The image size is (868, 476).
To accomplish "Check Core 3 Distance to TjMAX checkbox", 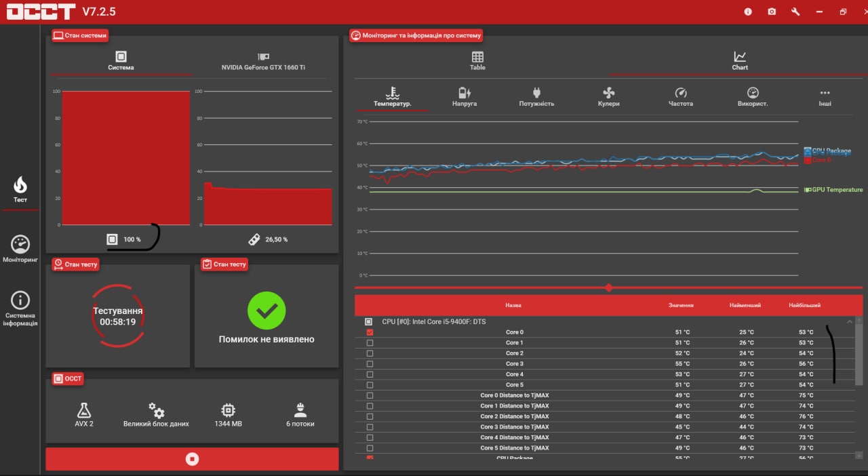I will pyautogui.click(x=370, y=427).
